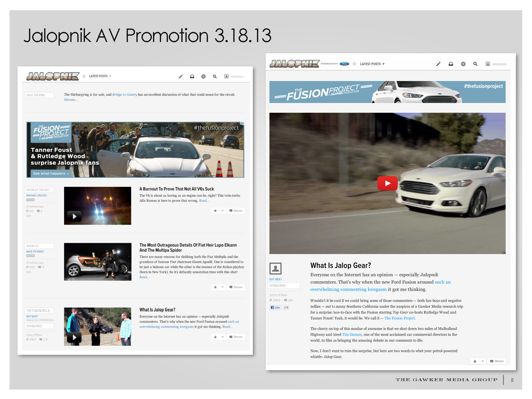Star the What Is Jalop Gear teaser
Screen dimensions: 532x399
(x=215, y=337)
